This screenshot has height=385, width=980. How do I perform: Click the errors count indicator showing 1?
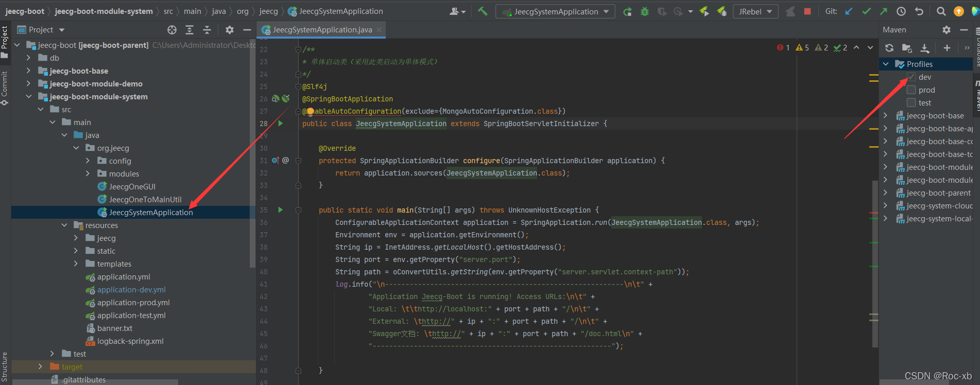783,47
